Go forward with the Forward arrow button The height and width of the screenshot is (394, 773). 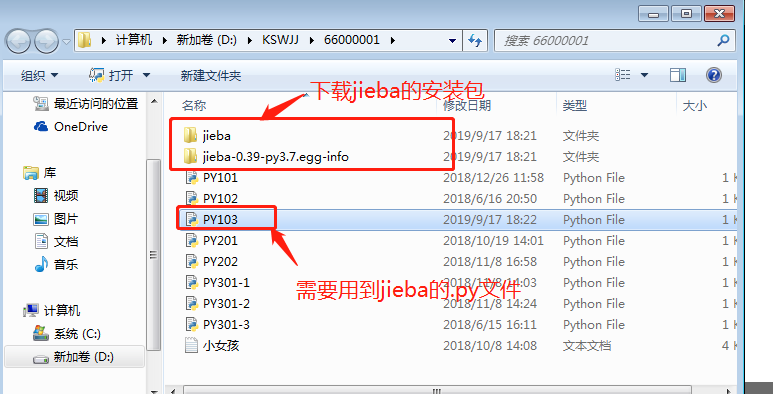coord(47,41)
